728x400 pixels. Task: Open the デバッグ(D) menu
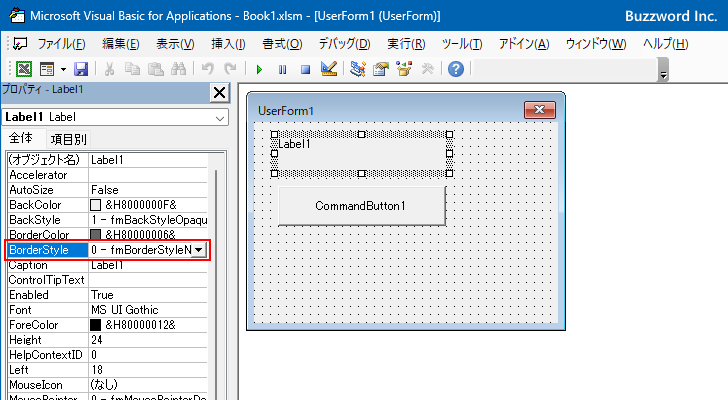344,44
